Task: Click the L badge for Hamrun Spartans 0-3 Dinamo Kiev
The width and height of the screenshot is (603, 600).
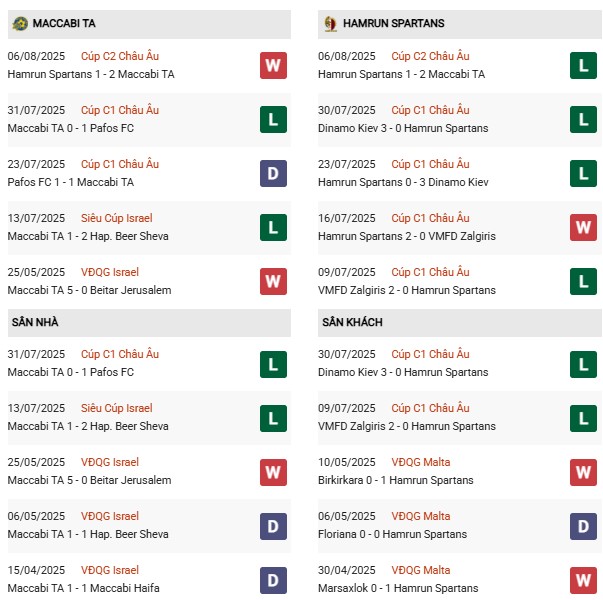Action: 583,174
